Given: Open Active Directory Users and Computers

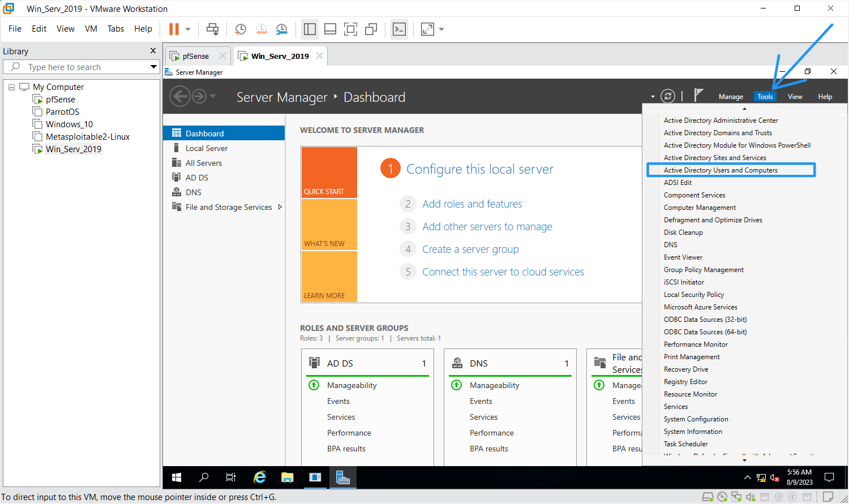Looking at the screenshot, I should pyautogui.click(x=721, y=170).
